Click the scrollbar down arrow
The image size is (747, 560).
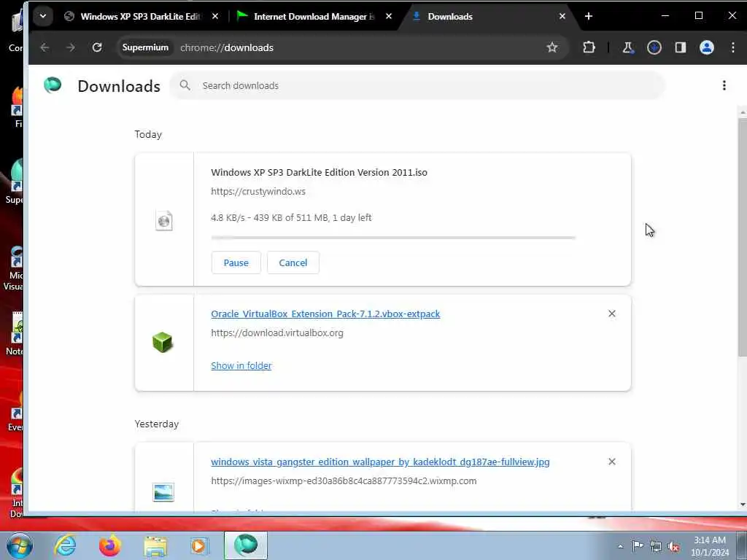click(742, 505)
